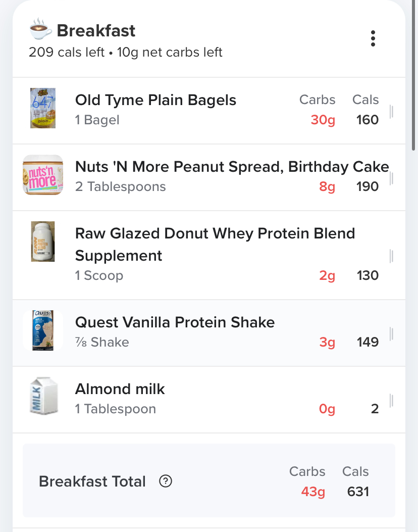Image resolution: width=418 pixels, height=532 pixels.
Task: Open Nuts 'N More Peanut Spread entry
Action: point(232,167)
